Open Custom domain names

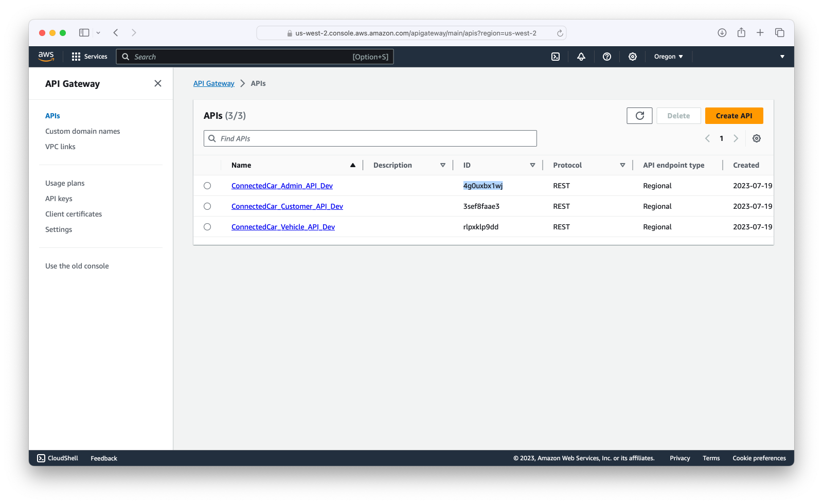83,131
